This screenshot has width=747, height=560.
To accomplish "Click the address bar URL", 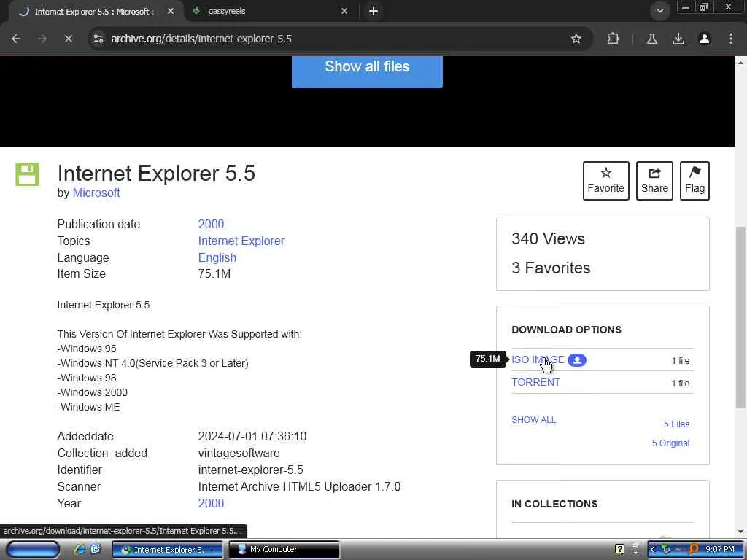I will [x=201, y=39].
